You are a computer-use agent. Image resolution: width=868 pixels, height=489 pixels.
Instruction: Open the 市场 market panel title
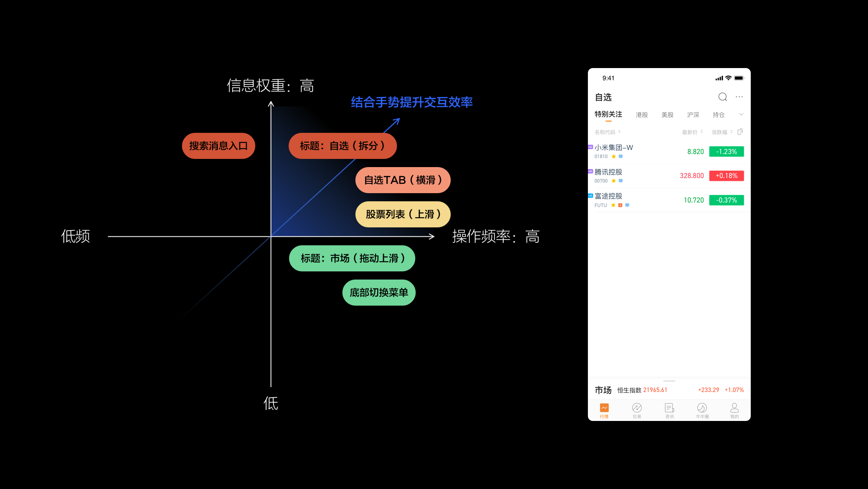[603, 390]
